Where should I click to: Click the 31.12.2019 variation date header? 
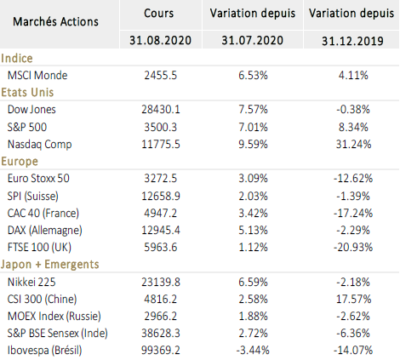pyautogui.click(x=352, y=41)
